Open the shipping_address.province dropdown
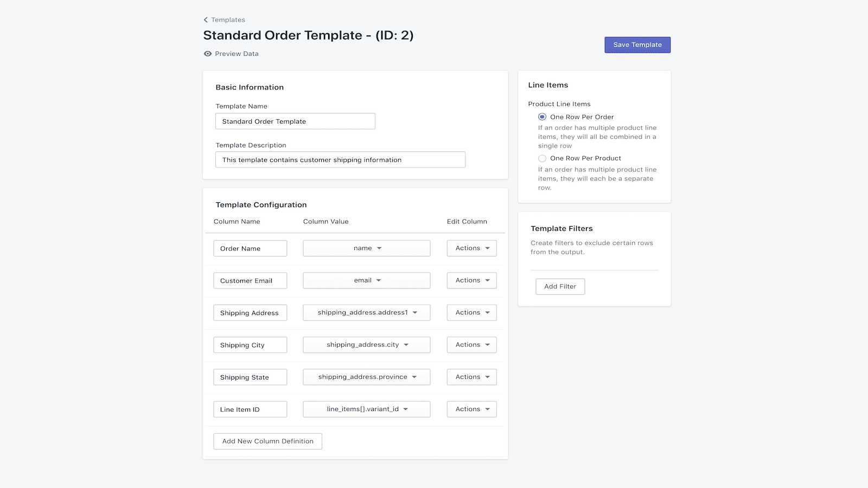The height and width of the screenshot is (488, 868). point(366,377)
